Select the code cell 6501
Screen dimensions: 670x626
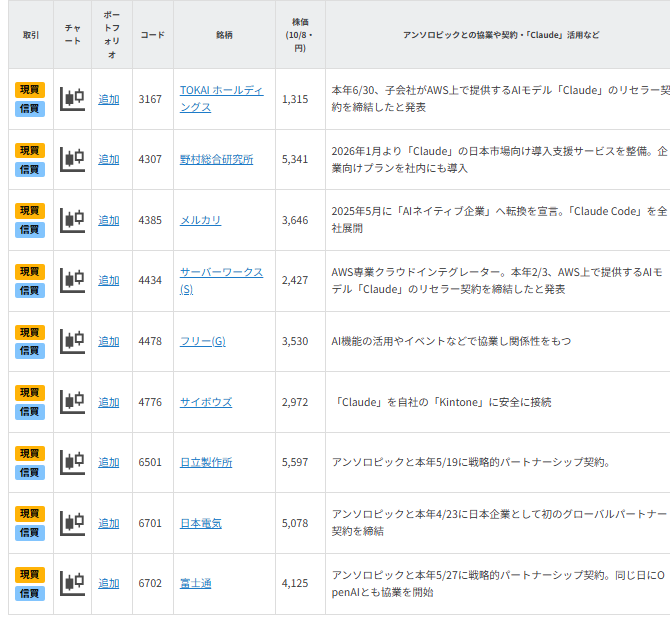(x=150, y=462)
